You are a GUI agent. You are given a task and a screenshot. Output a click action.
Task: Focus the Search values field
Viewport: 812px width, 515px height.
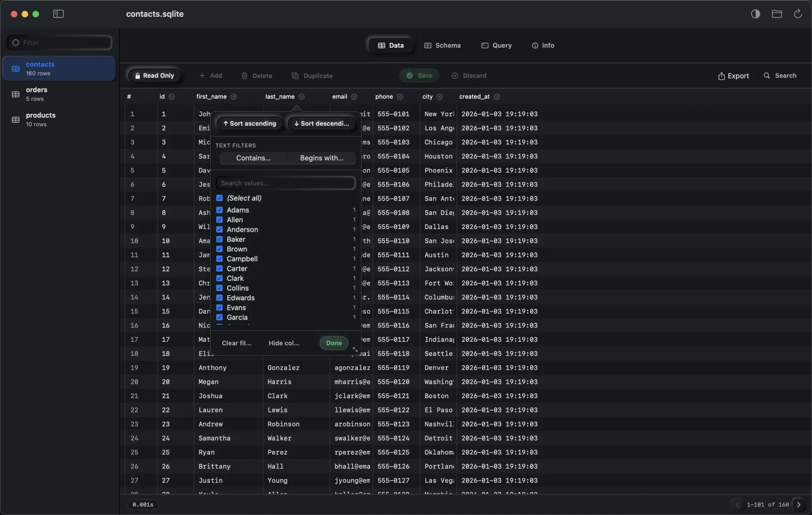point(286,183)
